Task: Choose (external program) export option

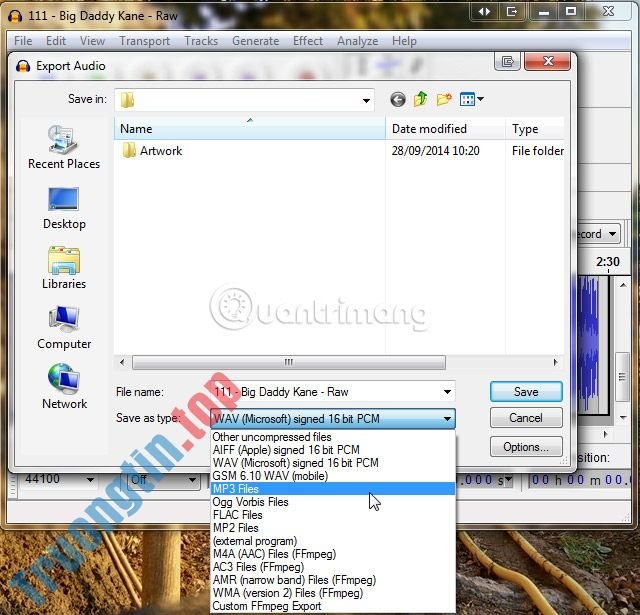Action: coord(333,541)
